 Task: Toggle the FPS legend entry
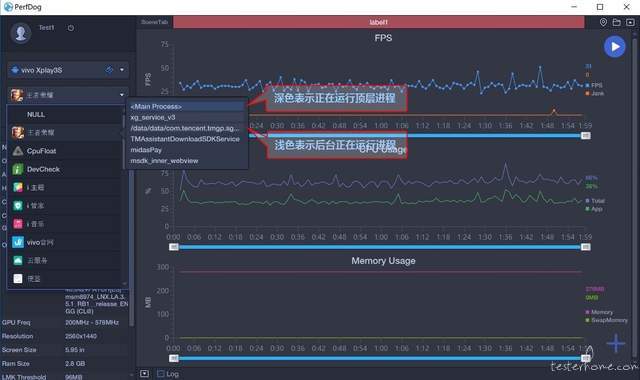click(x=594, y=85)
